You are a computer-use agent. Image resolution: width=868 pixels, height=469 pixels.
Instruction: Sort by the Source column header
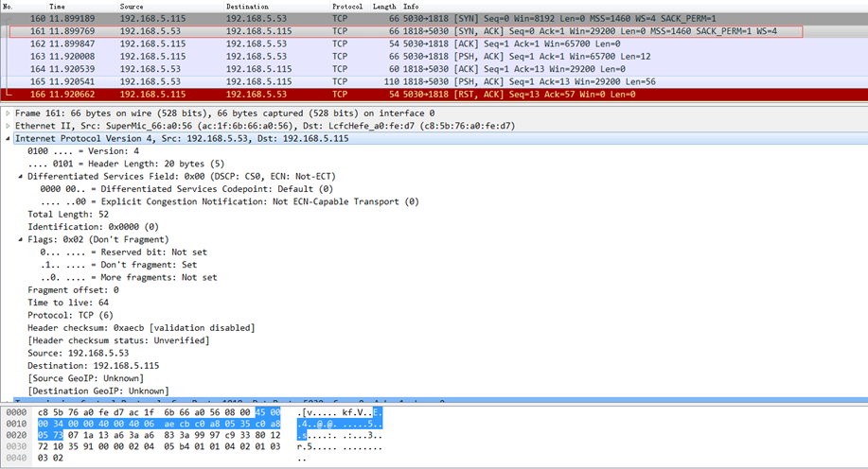(x=132, y=6)
